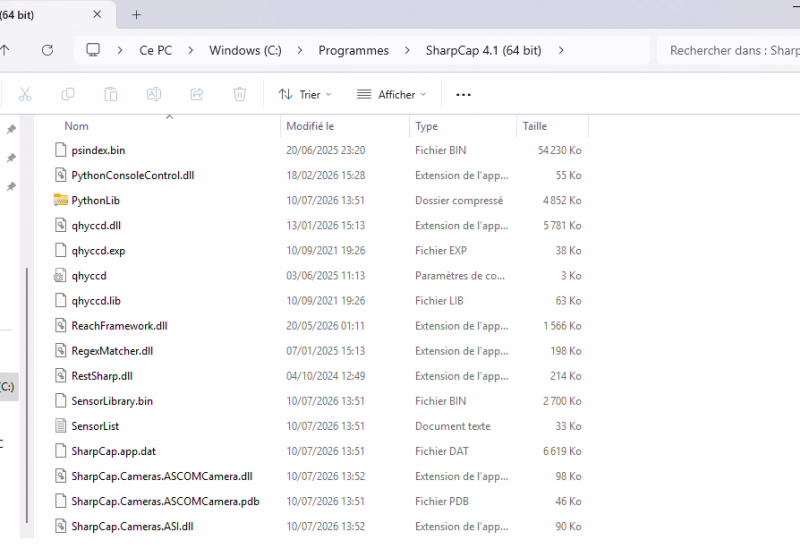Screen dimensions: 800x549
Task: Click the Up directory arrow
Action: tap(5, 50)
